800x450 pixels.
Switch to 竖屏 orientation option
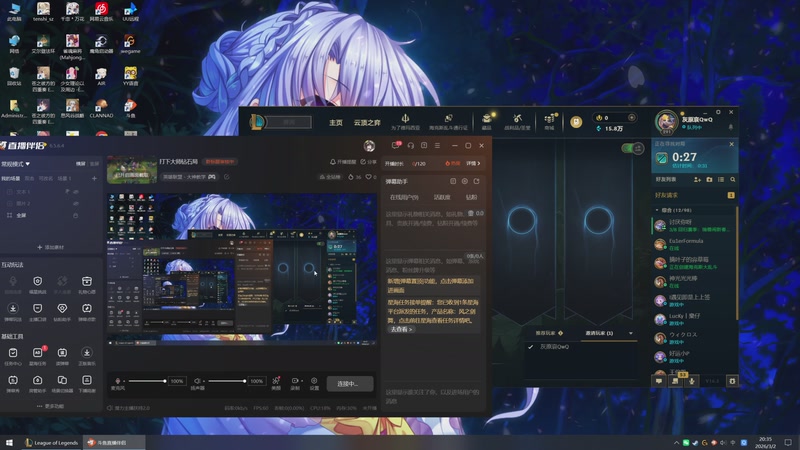coord(94,164)
